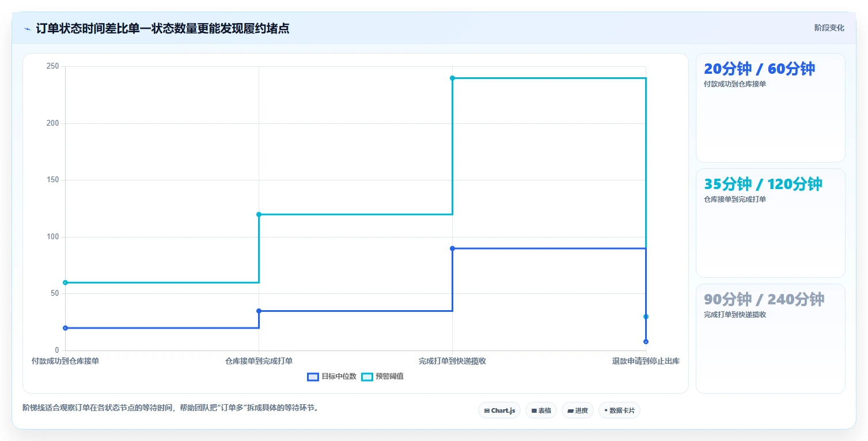Image resolution: width=868 pixels, height=441 pixels.
Task: Click the blue data point at 90
Action: pyautogui.click(x=452, y=248)
